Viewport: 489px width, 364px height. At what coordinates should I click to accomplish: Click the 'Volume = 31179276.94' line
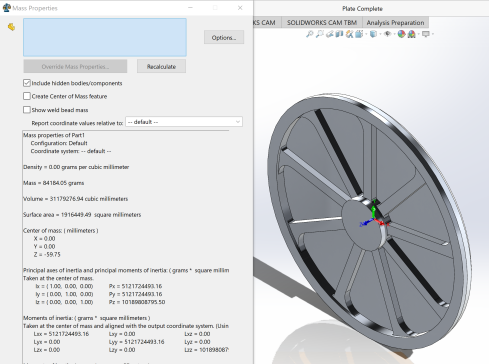[75, 199]
